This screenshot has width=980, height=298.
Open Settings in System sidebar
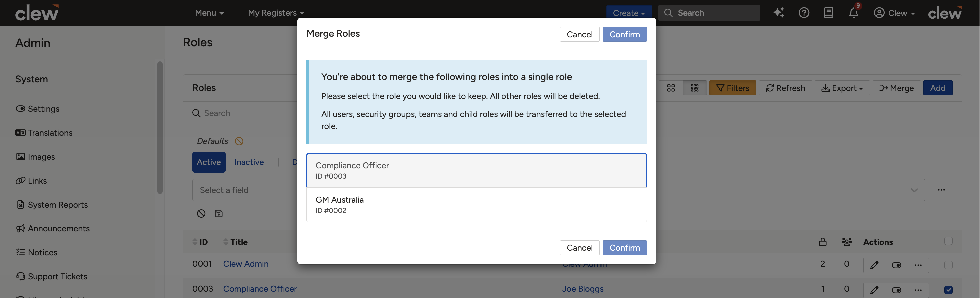tap(38, 109)
